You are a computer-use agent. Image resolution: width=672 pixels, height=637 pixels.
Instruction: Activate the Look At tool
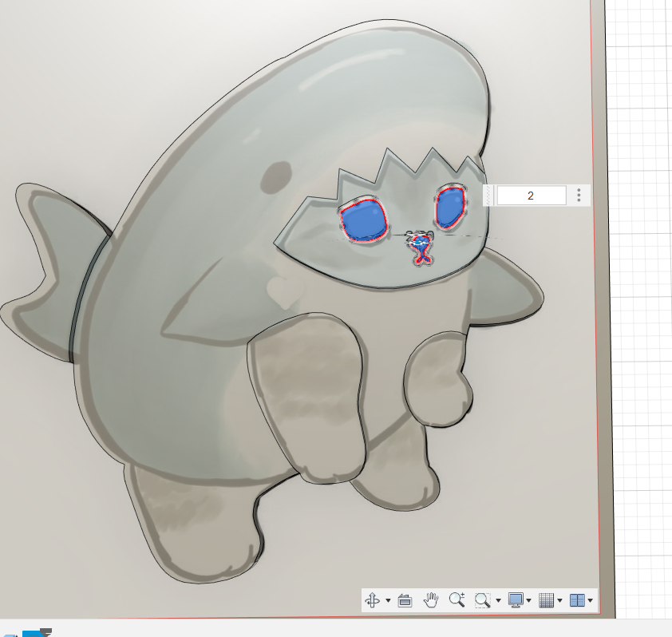tap(403, 599)
